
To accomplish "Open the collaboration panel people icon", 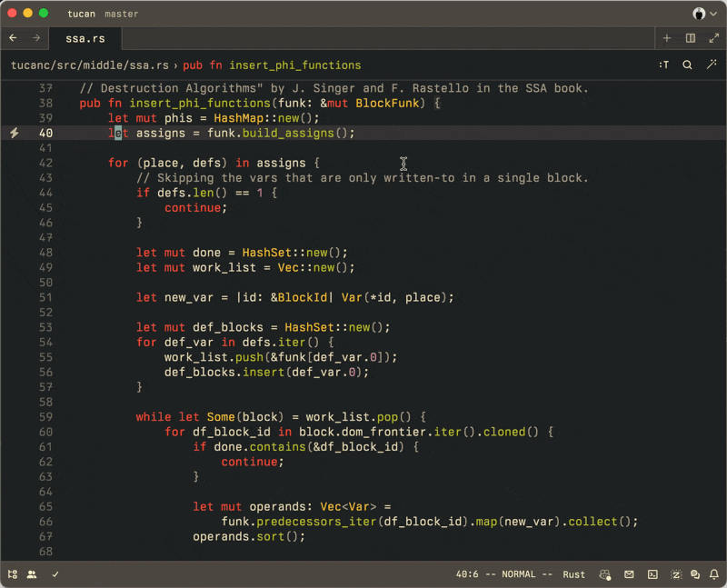I will click(x=32, y=574).
